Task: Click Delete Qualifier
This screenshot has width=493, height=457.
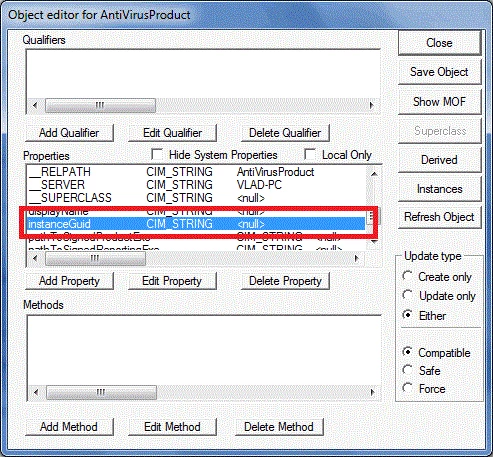Action: [285, 133]
